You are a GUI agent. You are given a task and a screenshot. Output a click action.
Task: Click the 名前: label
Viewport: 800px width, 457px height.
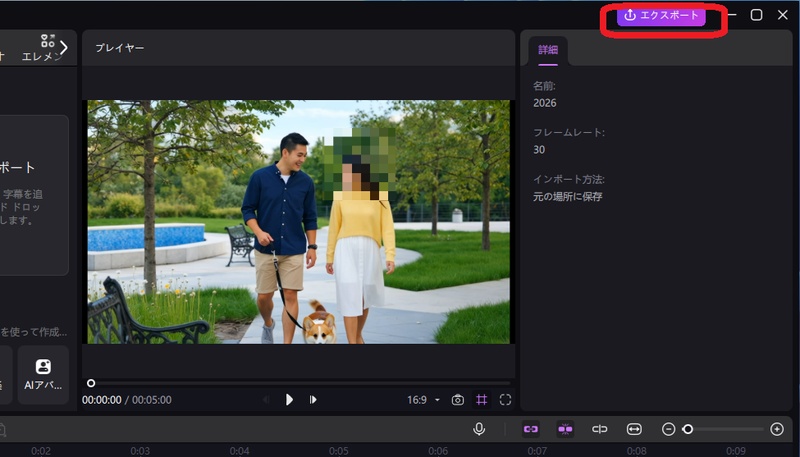(x=544, y=86)
